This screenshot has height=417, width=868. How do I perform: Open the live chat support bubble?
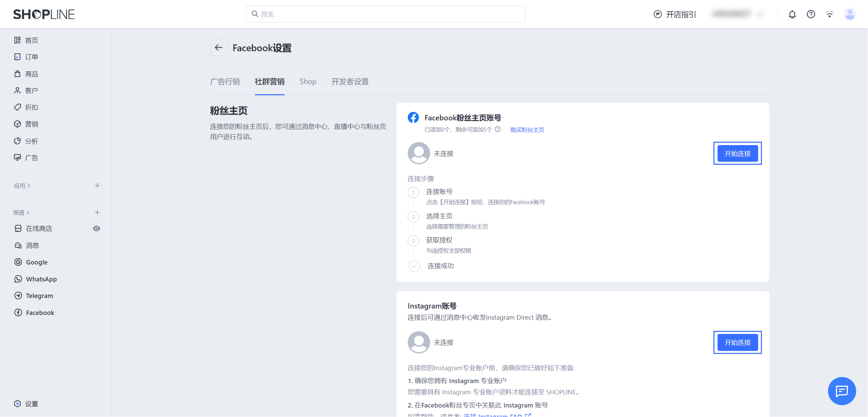pos(842,391)
